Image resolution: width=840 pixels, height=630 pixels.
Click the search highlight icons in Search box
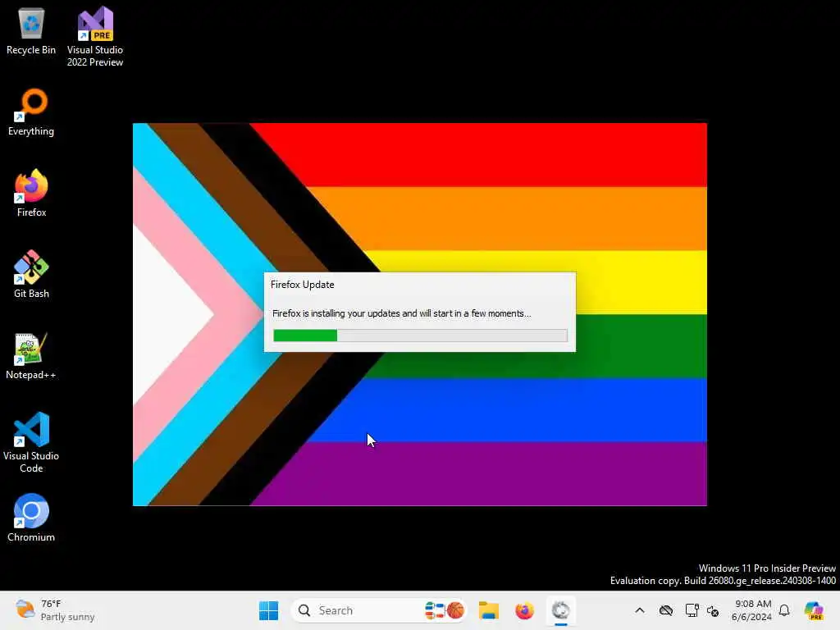coord(444,610)
